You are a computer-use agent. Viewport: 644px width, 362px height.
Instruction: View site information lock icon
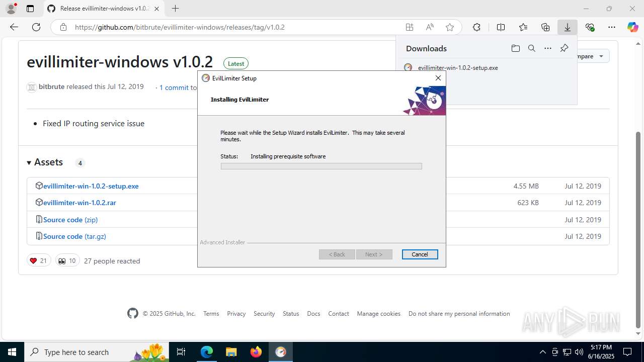click(x=63, y=27)
